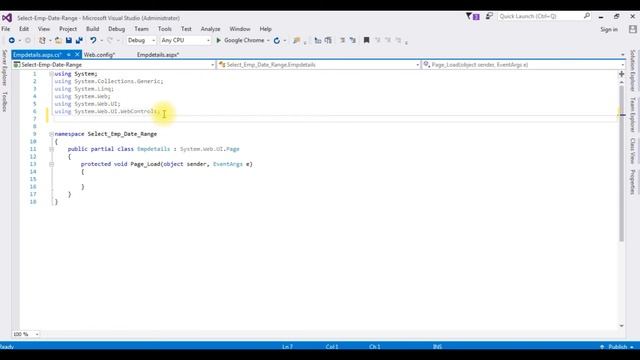
Task: Open the Toolbox side panel
Action: [x=4, y=102]
